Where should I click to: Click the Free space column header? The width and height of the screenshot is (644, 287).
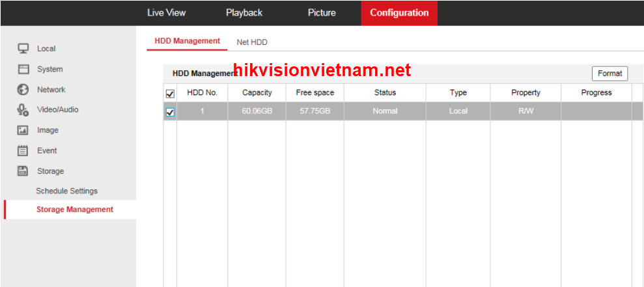click(x=315, y=93)
